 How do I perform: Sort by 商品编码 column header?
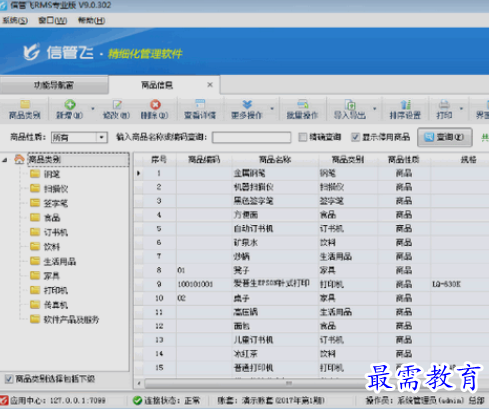click(x=204, y=160)
